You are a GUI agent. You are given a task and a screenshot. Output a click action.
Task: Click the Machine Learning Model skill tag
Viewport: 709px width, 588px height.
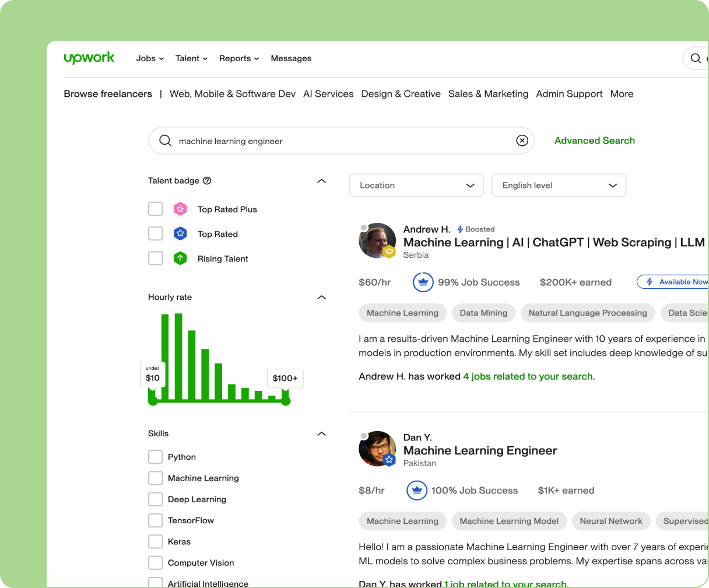[x=509, y=521]
